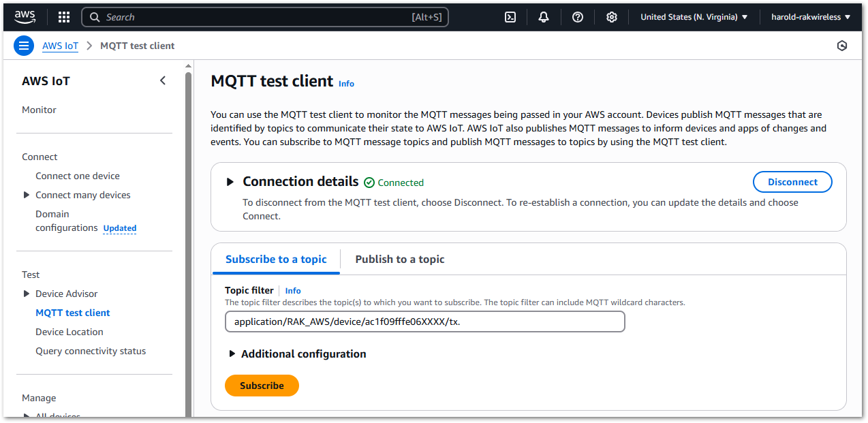Image resolution: width=868 pixels, height=423 pixels.
Task: Select the Subscribe to a topic tab
Action: click(276, 259)
